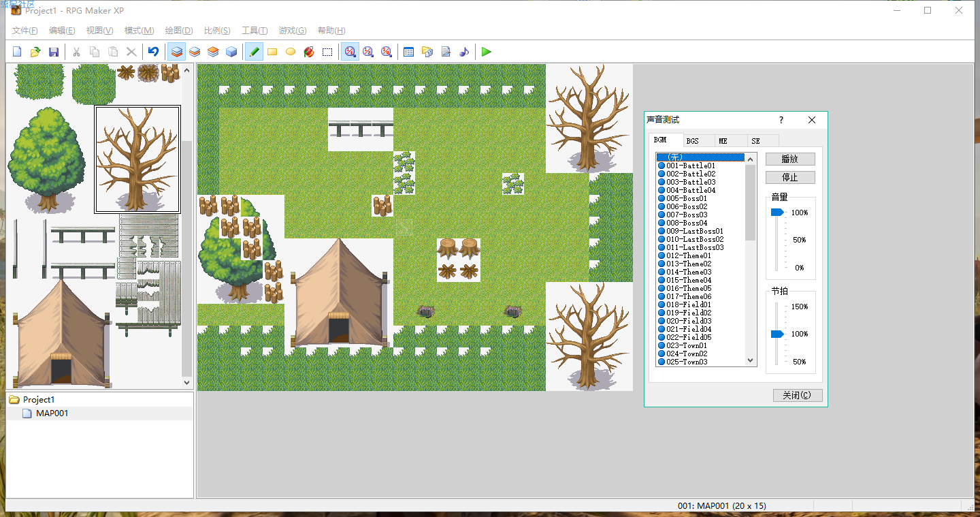Viewport: 980px width, 517px height.
Task: Open the Database icon
Action: [x=409, y=52]
